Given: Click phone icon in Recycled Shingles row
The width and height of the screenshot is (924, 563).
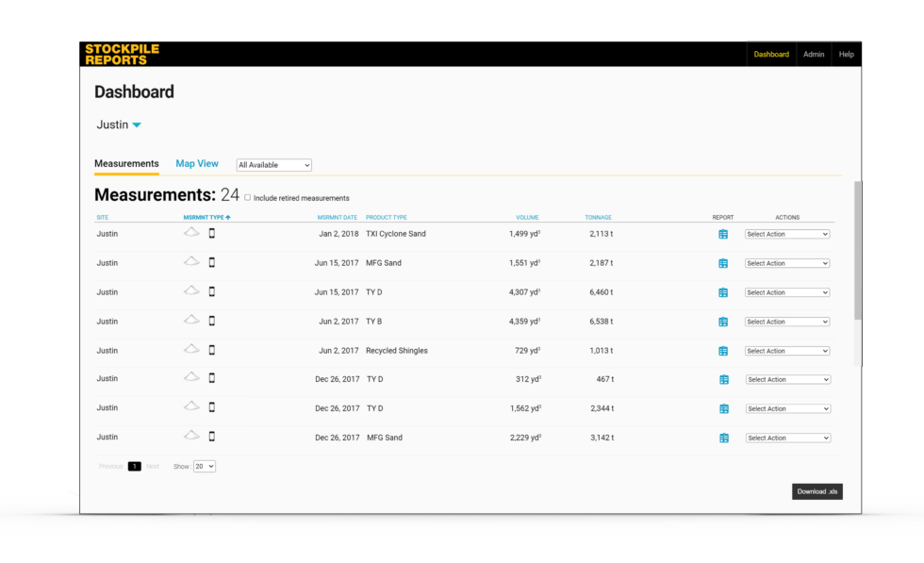Looking at the screenshot, I should 211,350.
